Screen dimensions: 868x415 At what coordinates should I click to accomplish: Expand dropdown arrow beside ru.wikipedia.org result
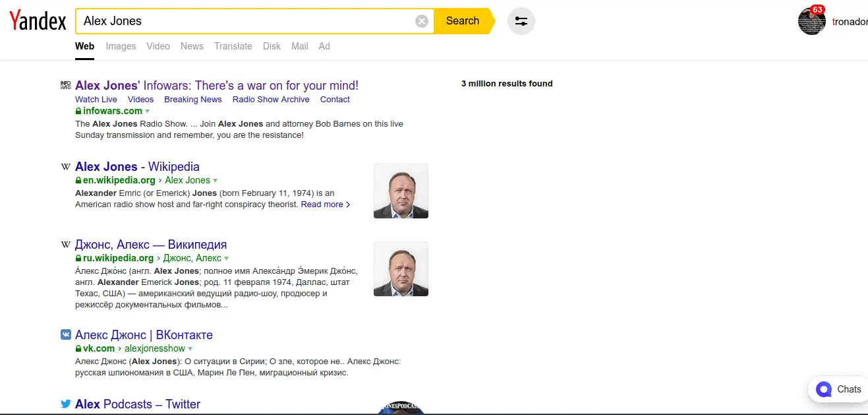(227, 259)
